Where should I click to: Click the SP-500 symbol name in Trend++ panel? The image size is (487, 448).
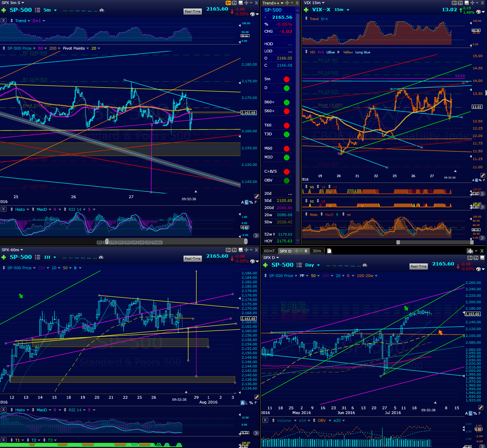[x=273, y=10]
